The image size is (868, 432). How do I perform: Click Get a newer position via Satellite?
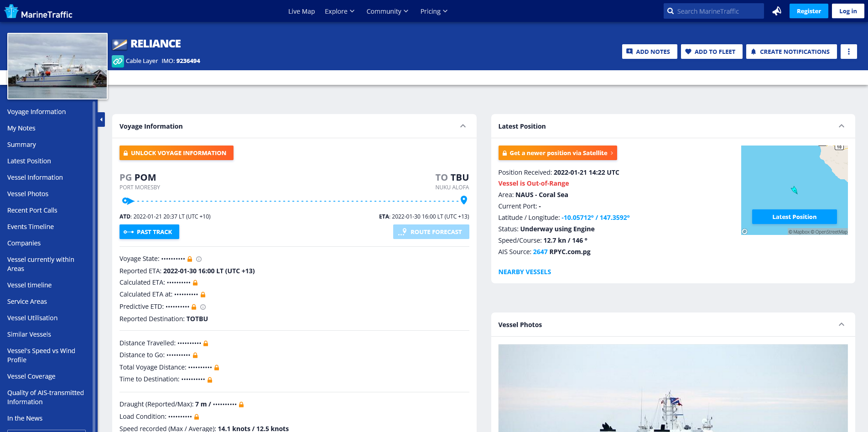(557, 153)
